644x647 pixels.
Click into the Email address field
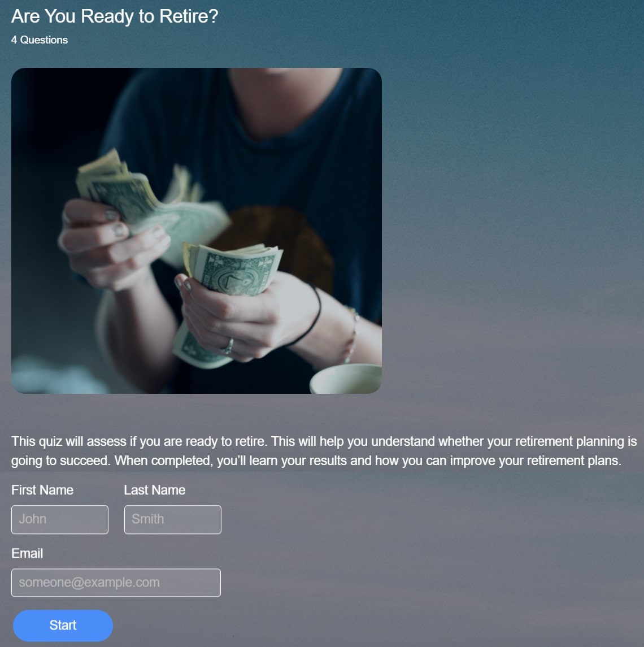click(x=116, y=583)
